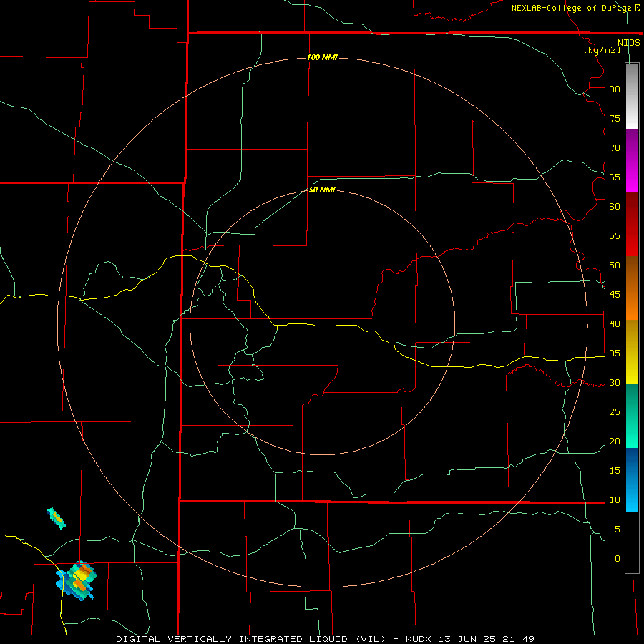Click the 55 value on VIL scale
Viewport: 644px width, 644px height.
(x=615, y=235)
